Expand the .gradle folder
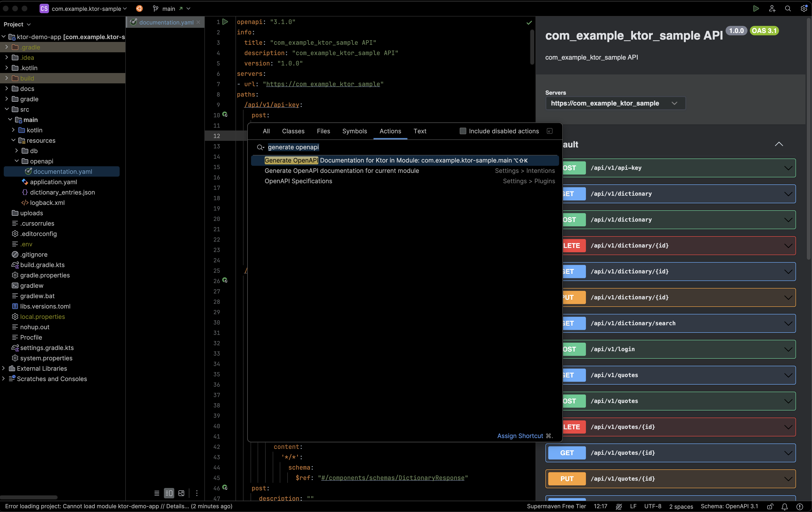Viewport: 812px width, 512px height. pos(6,47)
